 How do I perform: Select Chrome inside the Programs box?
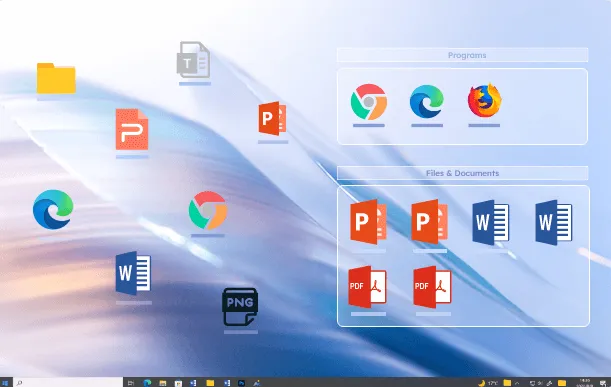(x=369, y=102)
